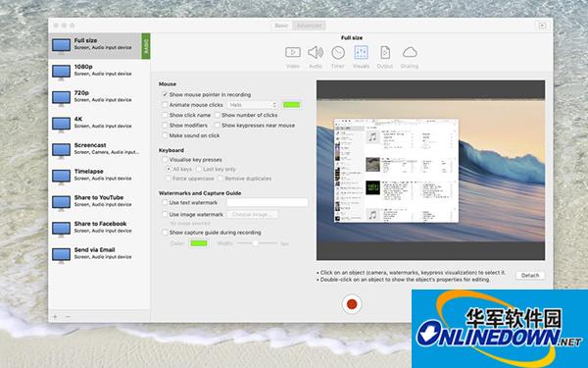The width and height of the screenshot is (588, 368).
Task: Open the Sharing cloud icon
Action: point(410,53)
